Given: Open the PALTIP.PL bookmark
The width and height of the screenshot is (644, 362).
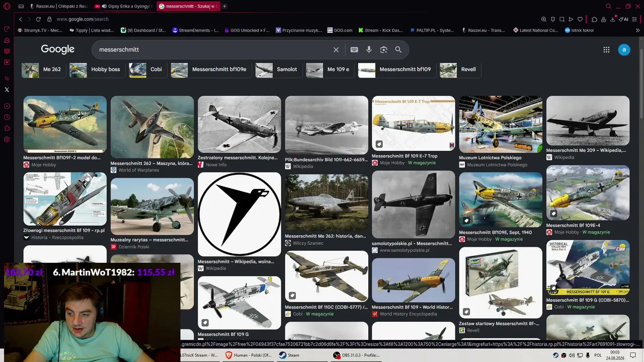Looking at the screenshot, I should [x=432, y=30].
